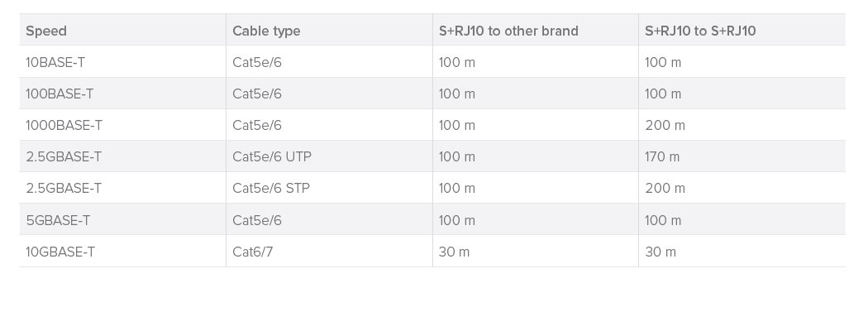The width and height of the screenshot is (868, 312).
Task: Click the 100BASE-T speed cell
Action: click(x=60, y=94)
